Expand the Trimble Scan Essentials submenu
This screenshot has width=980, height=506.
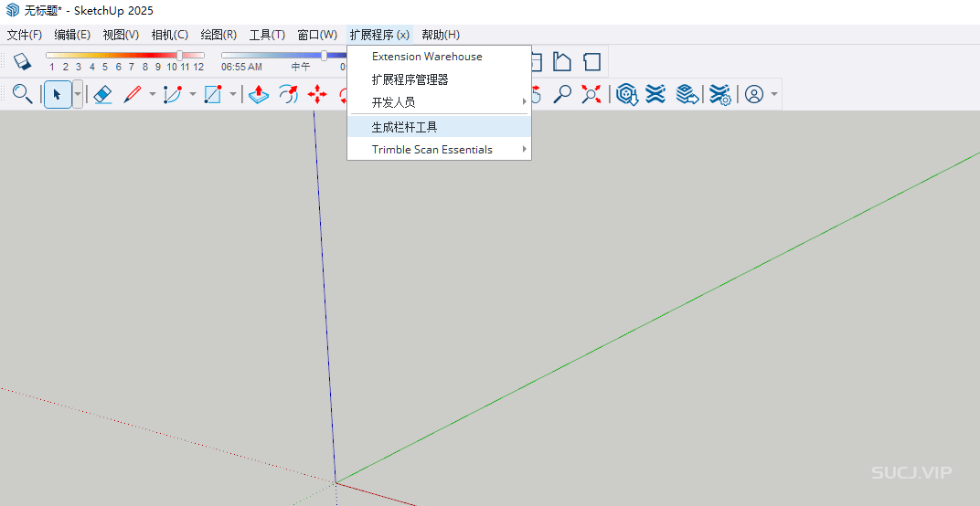pyautogui.click(x=440, y=149)
